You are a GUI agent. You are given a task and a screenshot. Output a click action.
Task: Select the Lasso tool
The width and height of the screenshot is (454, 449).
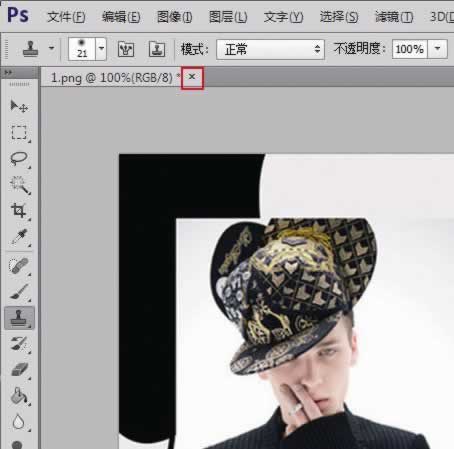tap(19, 159)
